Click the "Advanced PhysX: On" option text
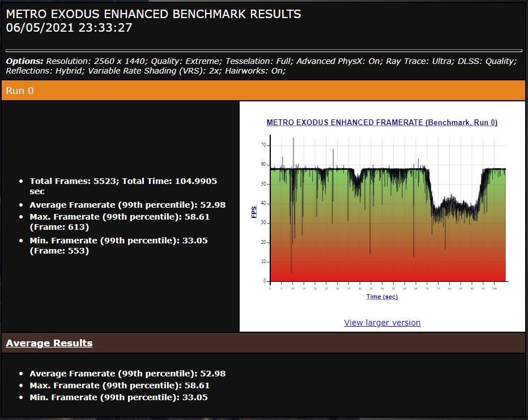528x420 pixels. tap(340, 61)
